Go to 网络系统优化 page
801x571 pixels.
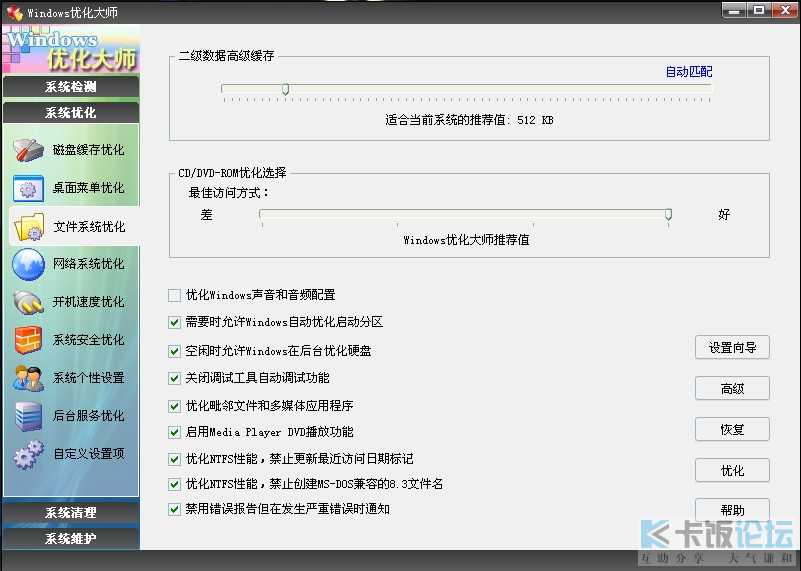click(88, 264)
